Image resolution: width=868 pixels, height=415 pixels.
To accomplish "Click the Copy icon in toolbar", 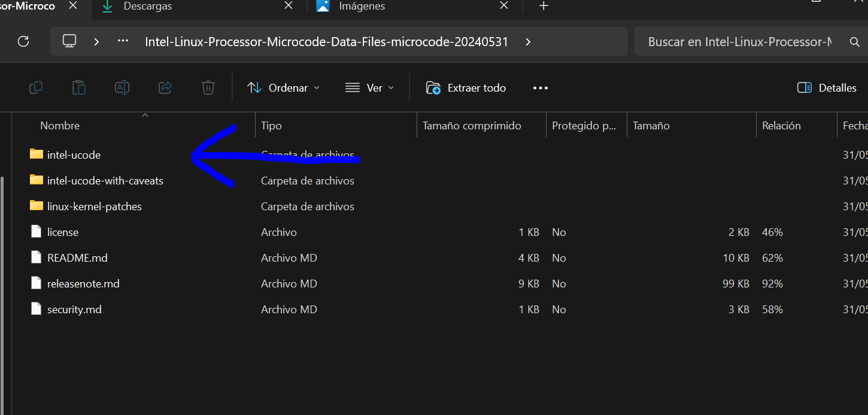I will click(36, 87).
